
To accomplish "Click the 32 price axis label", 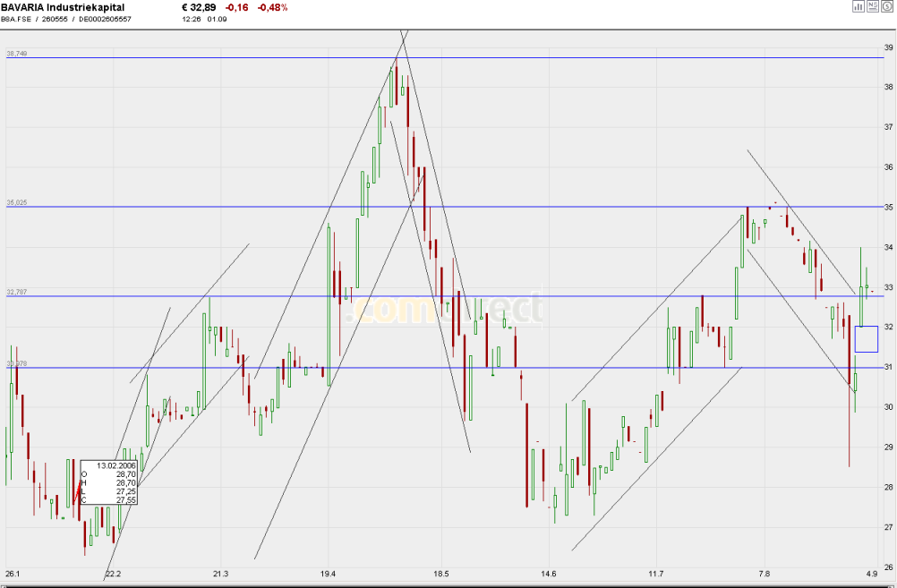I will coord(888,328).
